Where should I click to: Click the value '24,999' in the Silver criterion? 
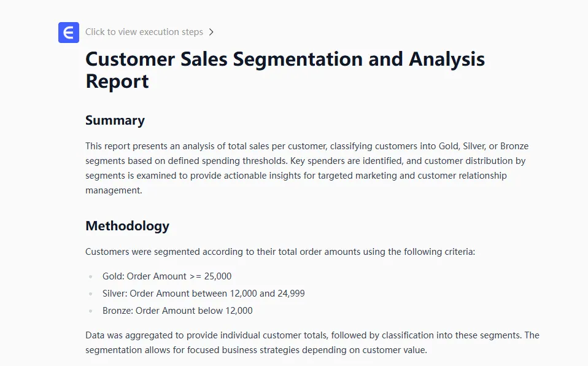(x=291, y=294)
